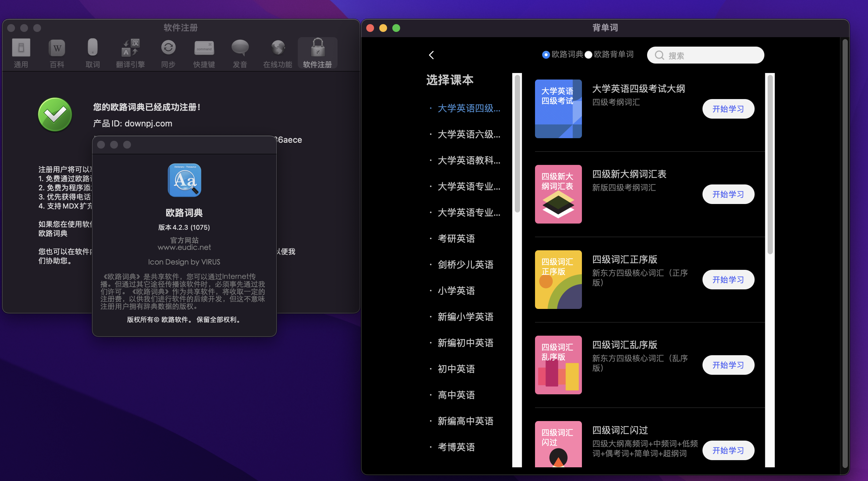Open the 发音 pronunciation settings icon

tap(240, 48)
